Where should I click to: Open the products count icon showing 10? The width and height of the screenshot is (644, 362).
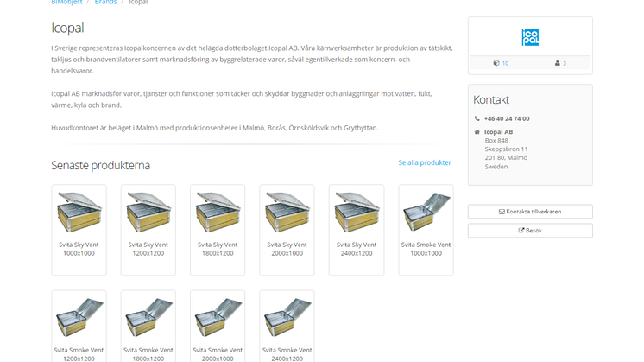click(x=496, y=63)
